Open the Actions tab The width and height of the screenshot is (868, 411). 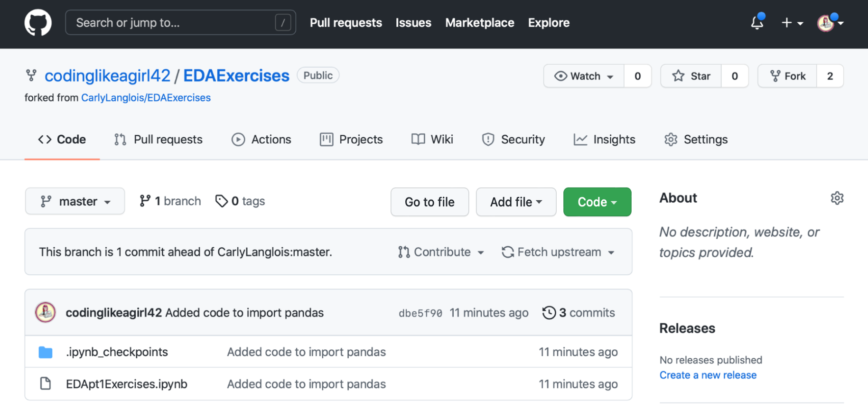coord(261,140)
